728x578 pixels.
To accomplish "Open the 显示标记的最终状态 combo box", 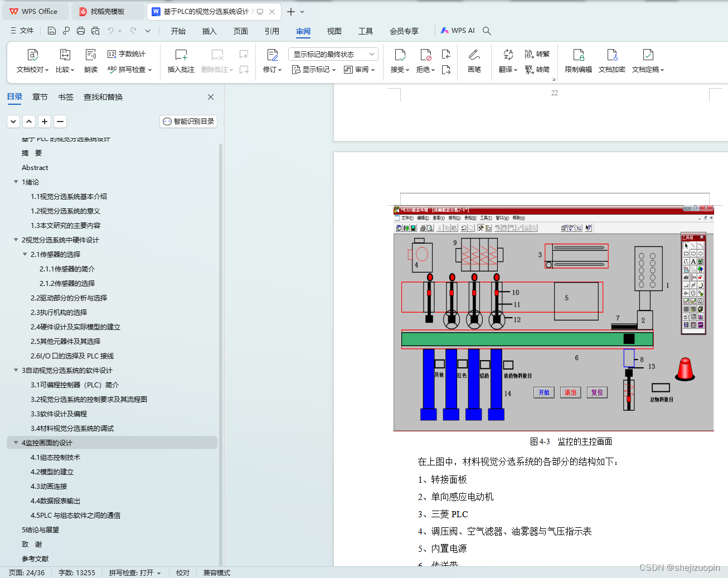I will 333,54.
